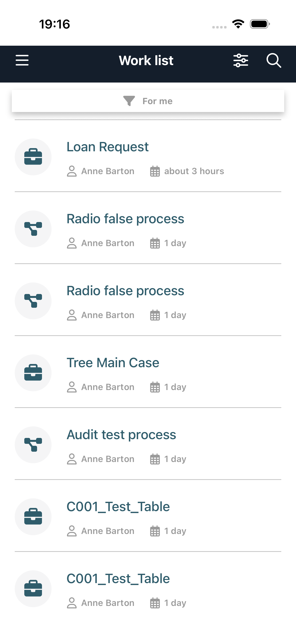Click the Tree Main Case briefcase icon
The width and height of the screenshot is (296, 644).
point(33,373)
